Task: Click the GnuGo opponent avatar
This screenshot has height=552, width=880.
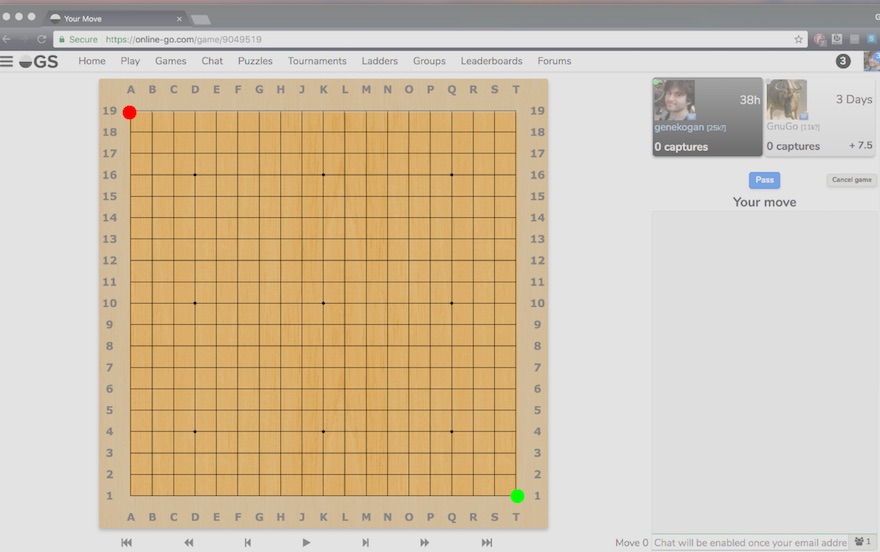Action: pyautogui.click(x=787, y=99)
